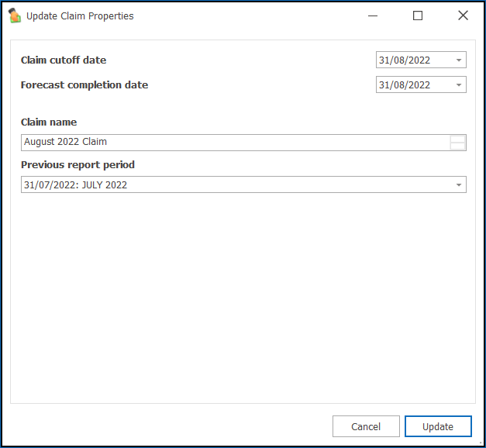Select the day in Forecast completion date
The width and height of the screenshot is (486, 448).
click(384, 84)
